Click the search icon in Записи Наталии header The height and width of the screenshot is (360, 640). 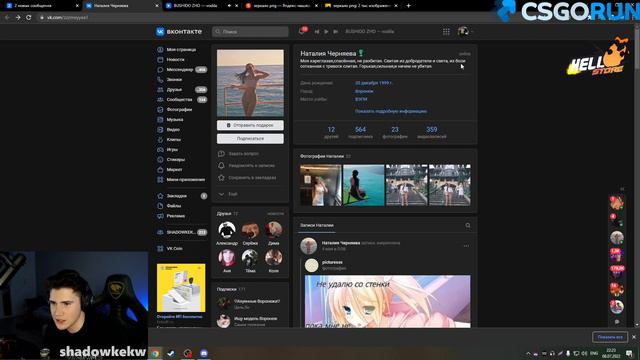[x=468, y=225]
